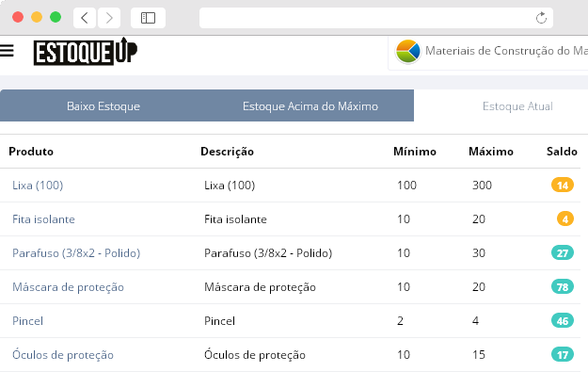Switch to the Baixo Estoque tab
This screenshot has width=588, height=372.
pyautogui.click(x=103, y=106)
